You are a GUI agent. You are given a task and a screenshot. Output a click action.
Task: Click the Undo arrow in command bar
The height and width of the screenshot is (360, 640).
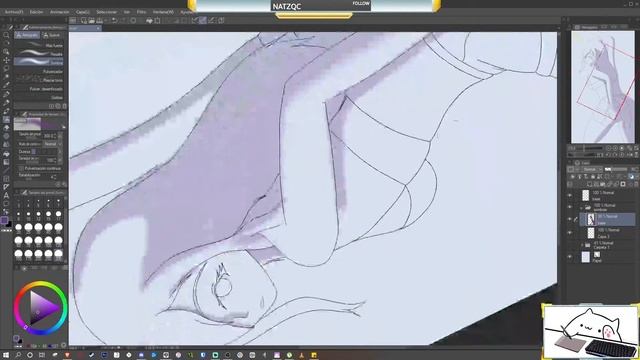click(x=115, y=20)
